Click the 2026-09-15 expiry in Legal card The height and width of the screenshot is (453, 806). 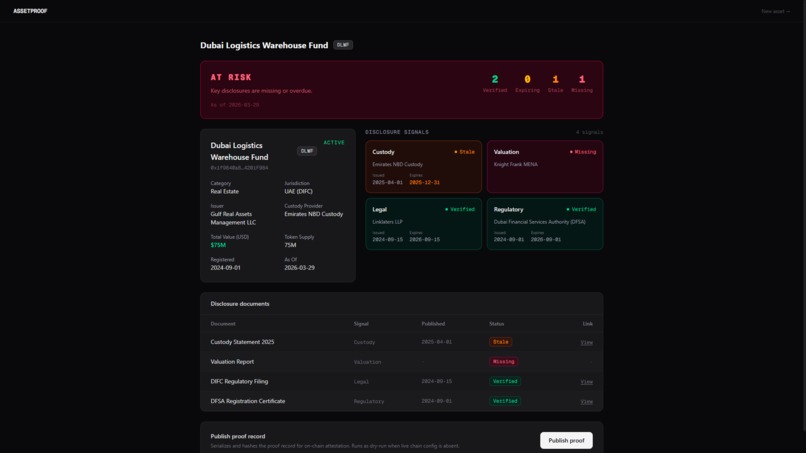tap(424, 240)
